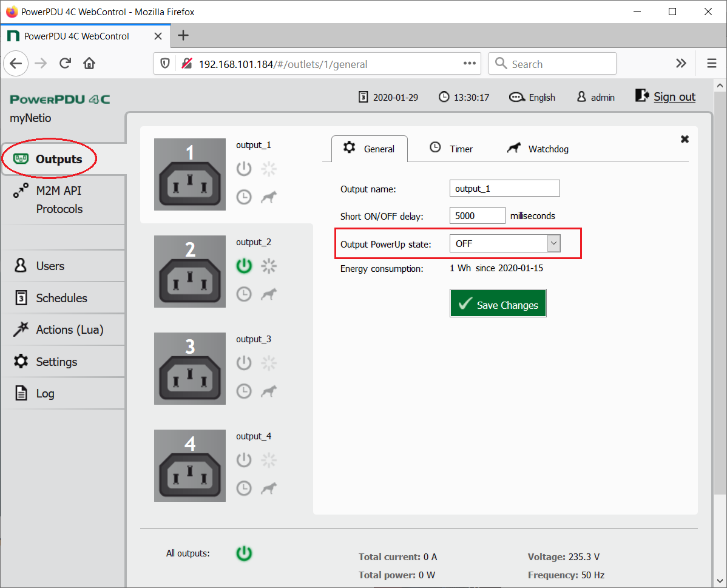This screenshot has width=727, height=588.
Task: Click the date 2020-01-29 in header
Action: click(x=388, y=97)
